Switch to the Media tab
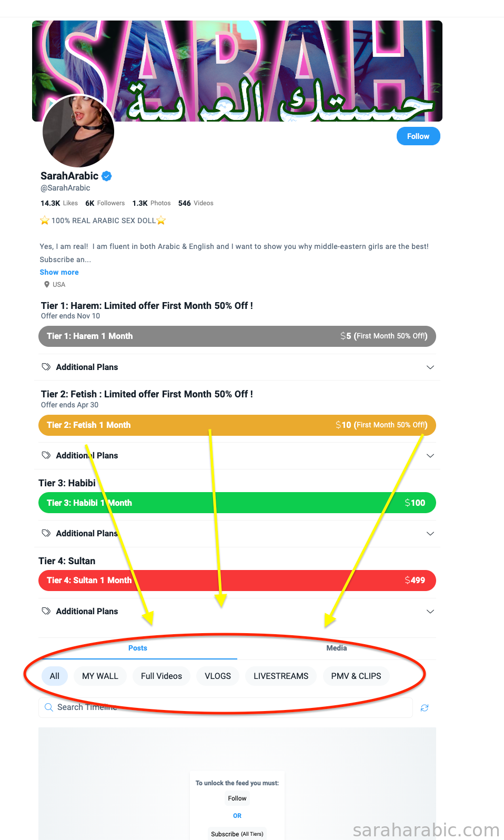Screen dimensions: 504x840 pos(337,648)
